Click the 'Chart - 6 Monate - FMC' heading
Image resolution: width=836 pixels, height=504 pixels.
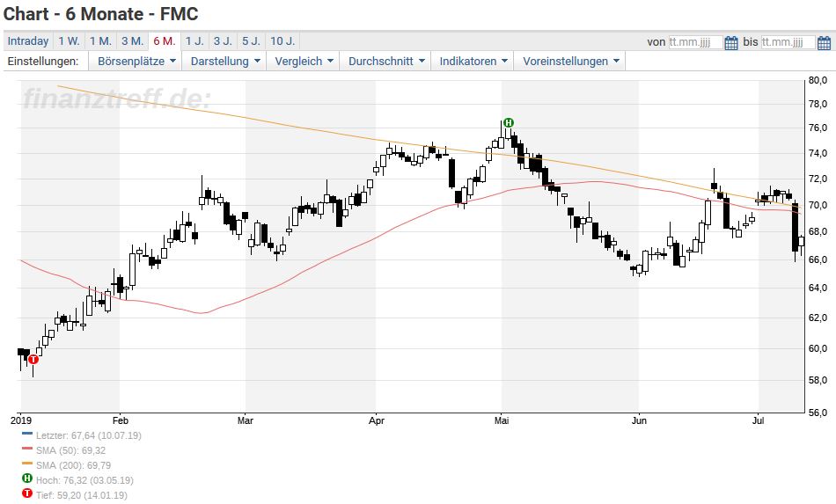pyautogui.click(x=101, y=14)
